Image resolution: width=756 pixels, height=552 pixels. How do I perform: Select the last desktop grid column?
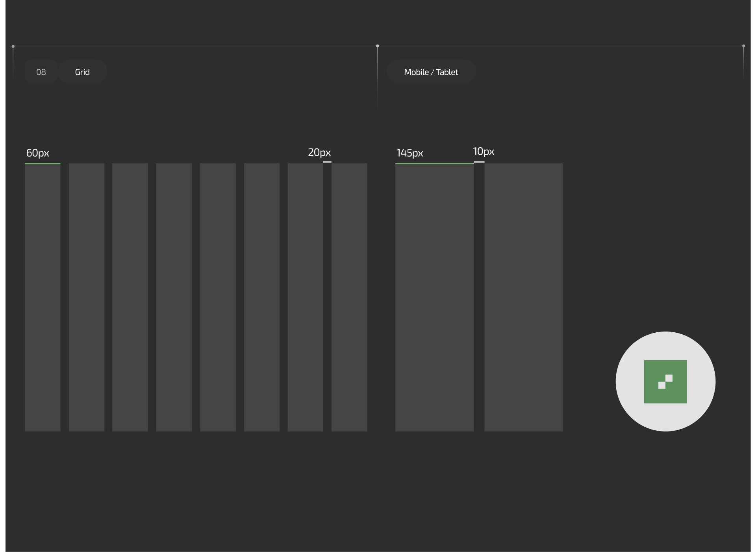(x=349, y=297)
